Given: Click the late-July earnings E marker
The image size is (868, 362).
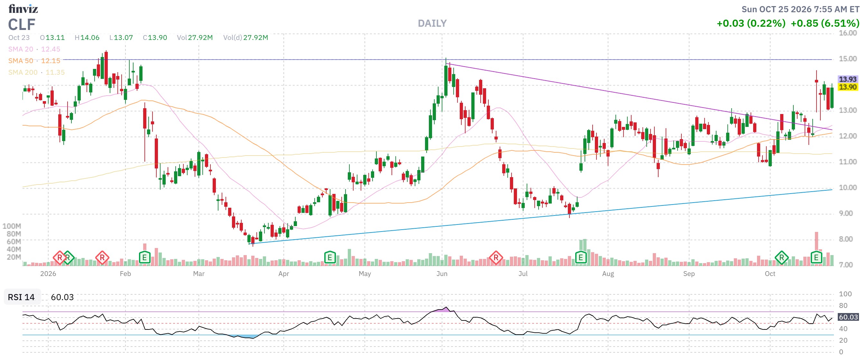Looking at the screenshot, I should click(581, 258).
